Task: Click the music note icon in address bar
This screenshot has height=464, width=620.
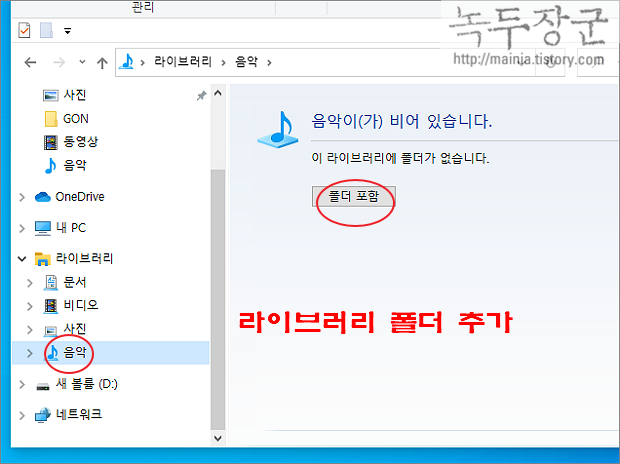Action: coord(127,62)
